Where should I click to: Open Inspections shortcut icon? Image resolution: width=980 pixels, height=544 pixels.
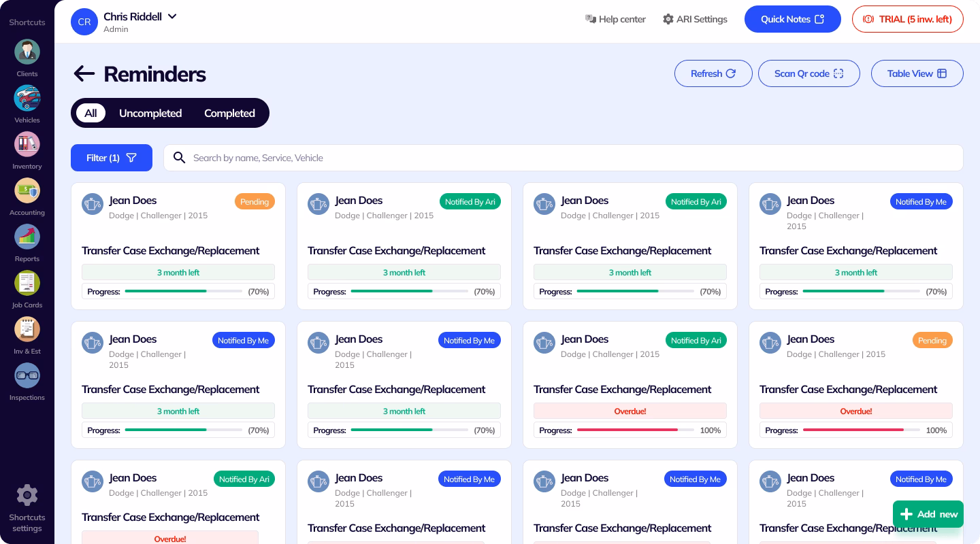[x=27, y=376]
